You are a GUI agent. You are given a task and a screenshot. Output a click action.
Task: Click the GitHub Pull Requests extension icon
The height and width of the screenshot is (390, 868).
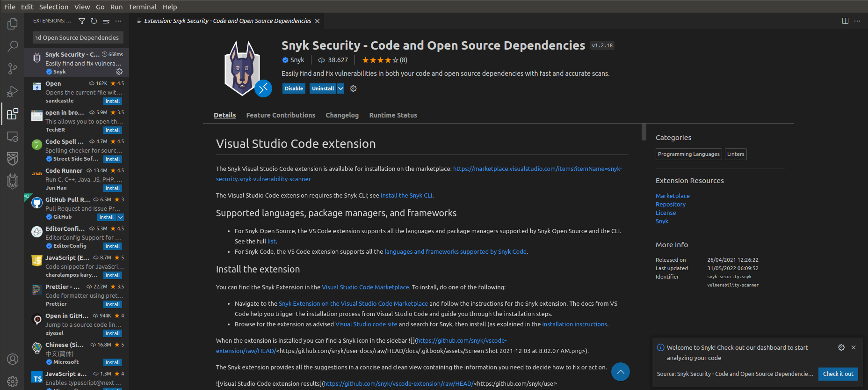[x=37, y=203]
